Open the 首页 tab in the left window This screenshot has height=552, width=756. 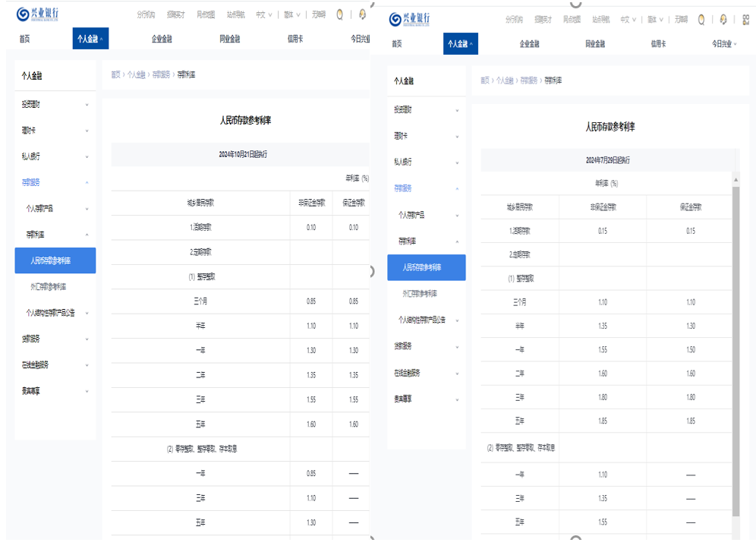24,39
